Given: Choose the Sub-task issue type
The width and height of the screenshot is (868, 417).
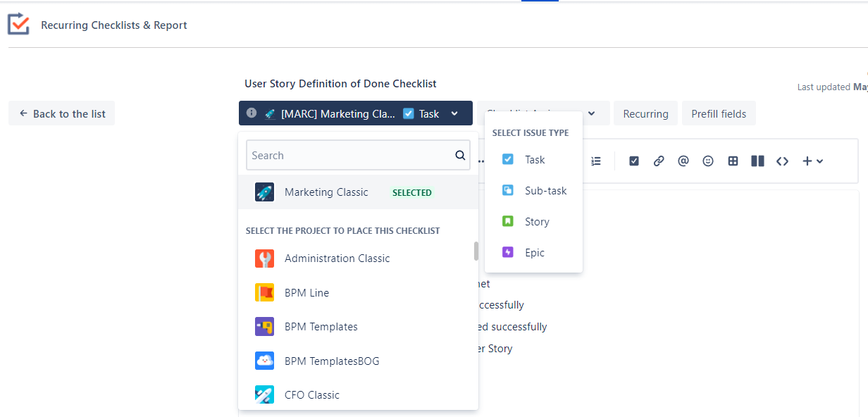Looking at the screenshot, I should 533,191.
